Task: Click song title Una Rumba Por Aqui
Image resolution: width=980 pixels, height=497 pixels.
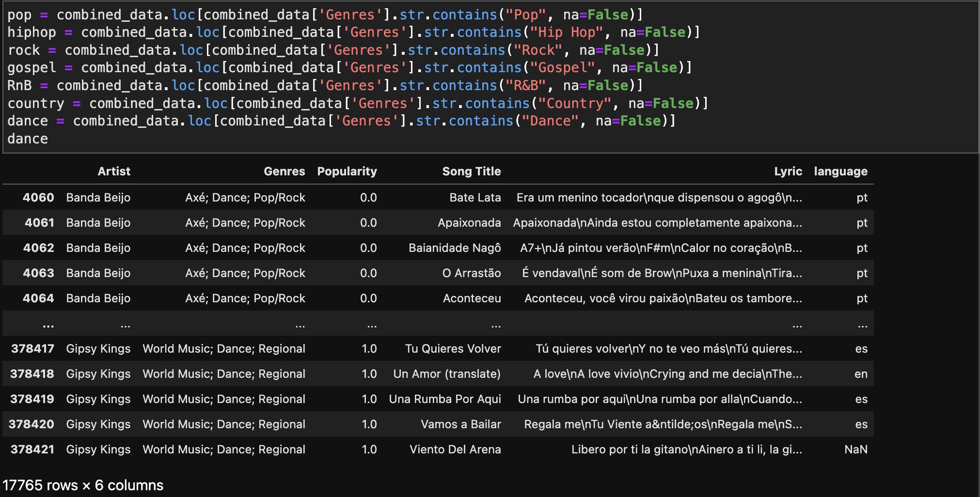Action: coord(445,399)
